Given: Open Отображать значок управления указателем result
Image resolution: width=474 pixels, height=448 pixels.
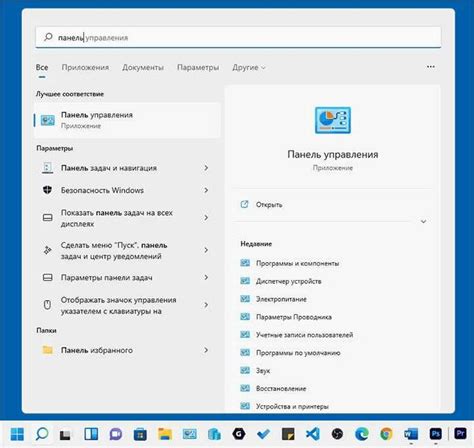Looking at the screenshot, I should tap(118, 305).
